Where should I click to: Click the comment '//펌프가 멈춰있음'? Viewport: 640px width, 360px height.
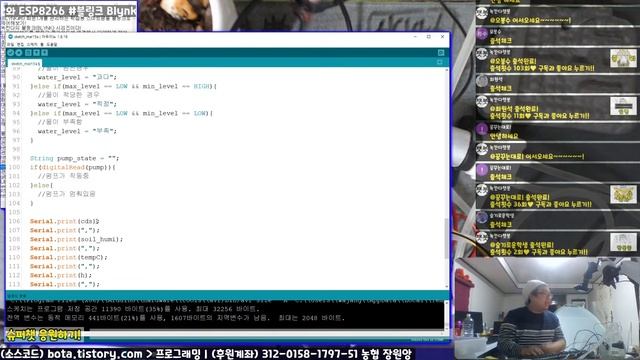pyautogui.click(x=67, y=194)
